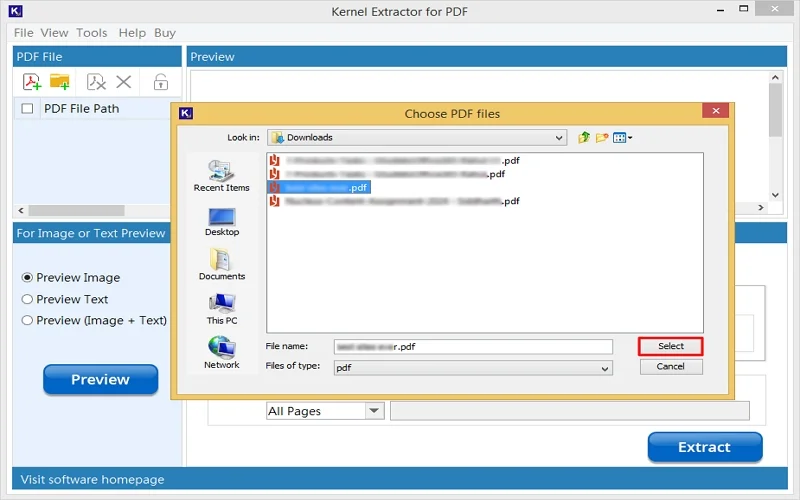Open the Help menu
The height and width of the screenshot is (500, 800).
[x=132, y=33]
